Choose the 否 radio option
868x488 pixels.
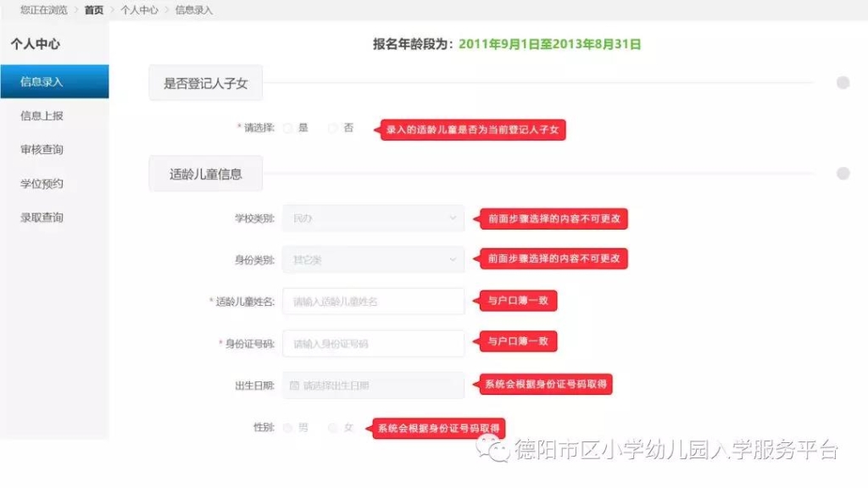(333, 129)
